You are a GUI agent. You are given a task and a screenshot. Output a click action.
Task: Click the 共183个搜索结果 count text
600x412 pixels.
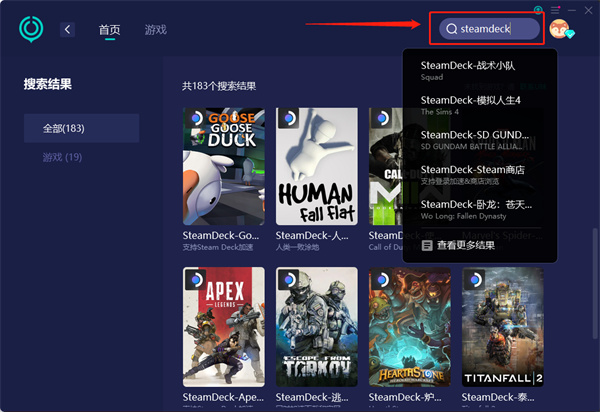click(219, 86)
